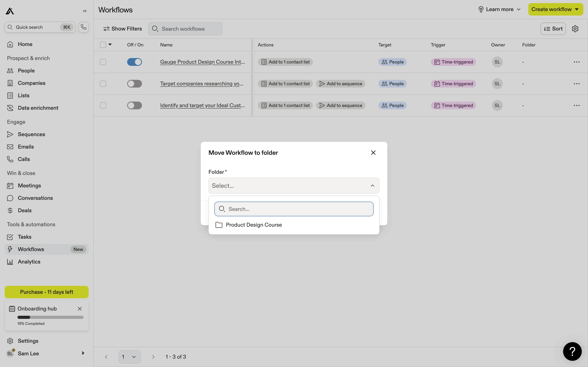Image resolution: width=588 pixels, height=367 pixels.
Task: Collapse the sidebar with the double-chevron icon
Action: 85,11
